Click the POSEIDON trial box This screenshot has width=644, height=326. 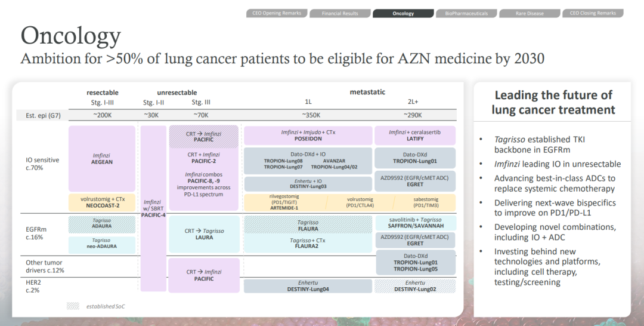[x=308, y=135]
